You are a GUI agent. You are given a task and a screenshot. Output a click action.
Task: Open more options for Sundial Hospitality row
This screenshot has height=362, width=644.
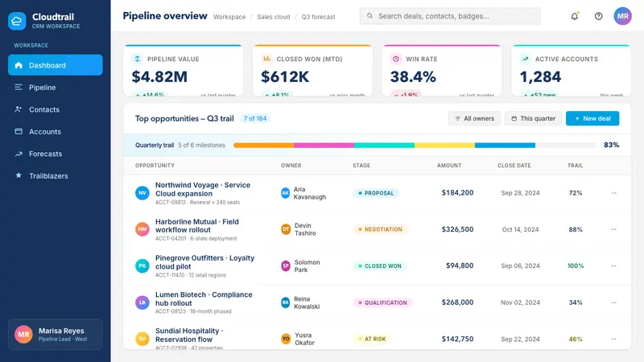(613, 339)
